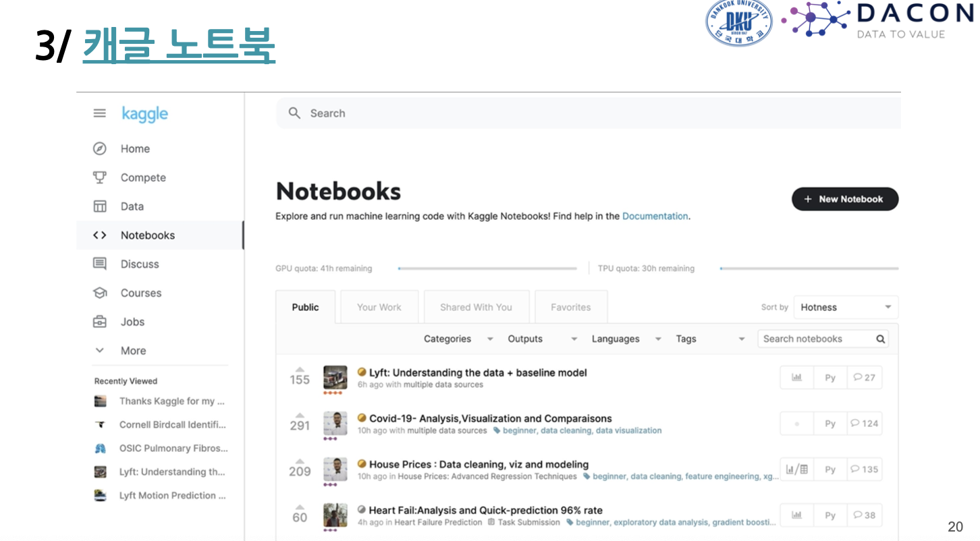Switch to the Favorites tab
980x541 pixels.
tap(571, 307)
